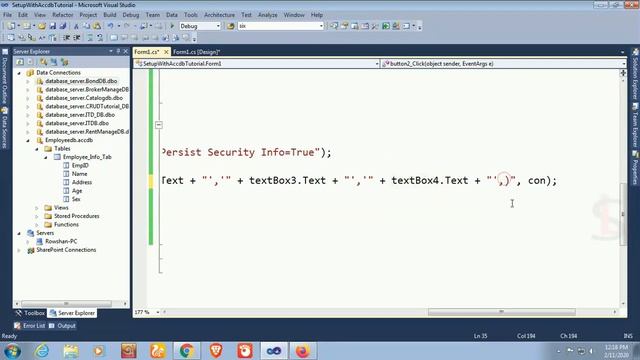Viewport: 640px width, 360px height.
Task: Click the New Project toolbar icon
Action: (x=11, y=26)
